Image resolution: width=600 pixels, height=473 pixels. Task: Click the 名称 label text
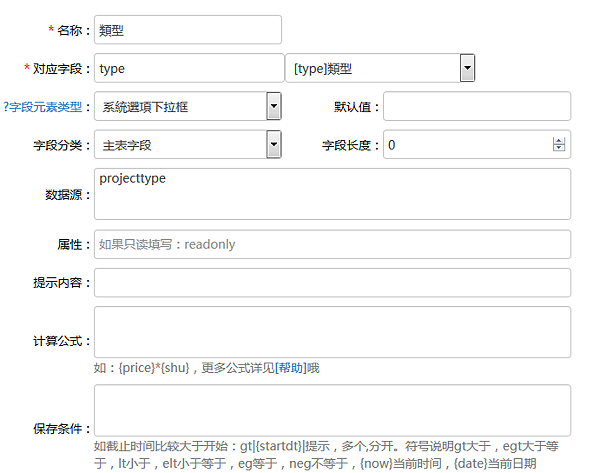click(x=70, y=30)
